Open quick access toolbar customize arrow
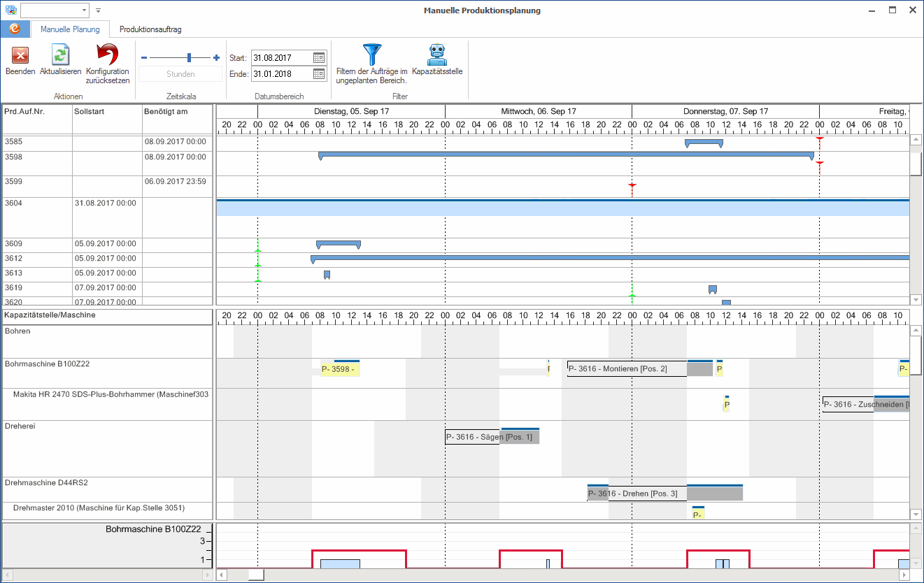 pyautogui.click(x=99, y=10)
